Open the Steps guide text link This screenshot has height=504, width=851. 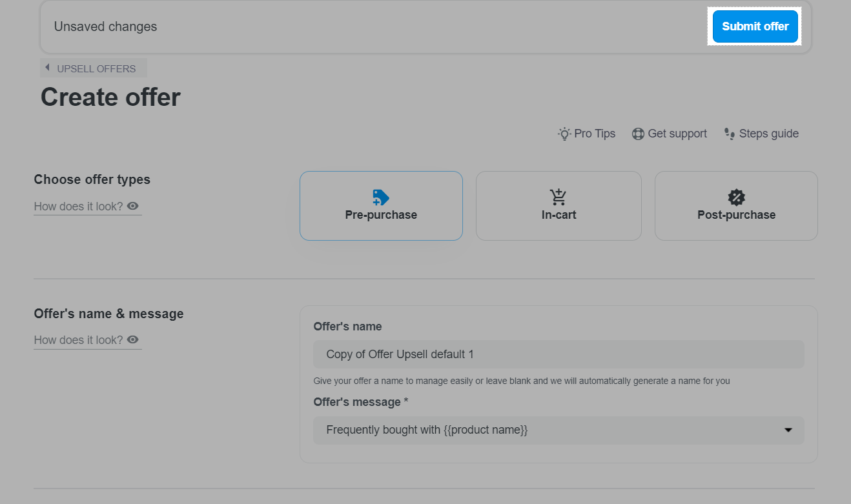[768, 134]
